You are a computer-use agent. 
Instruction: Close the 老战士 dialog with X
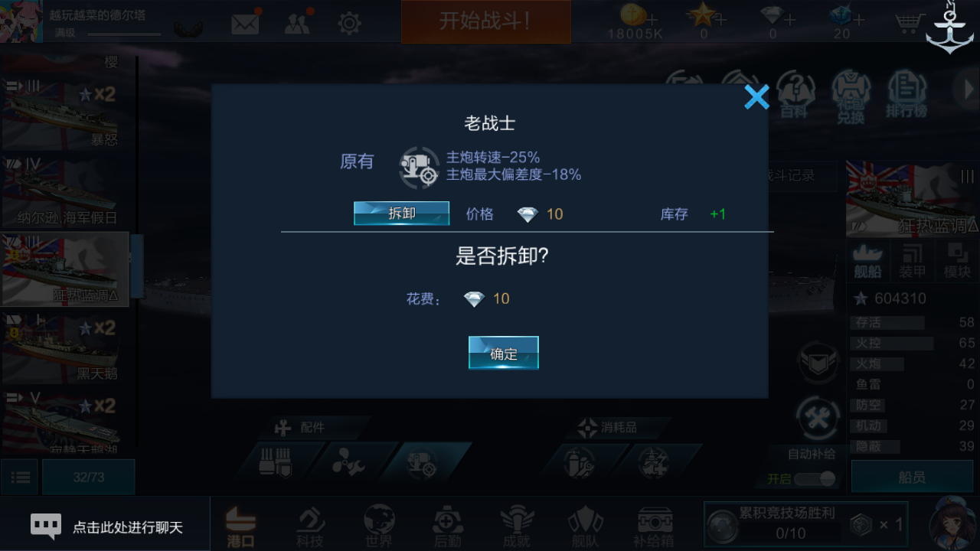coord(756,97)
